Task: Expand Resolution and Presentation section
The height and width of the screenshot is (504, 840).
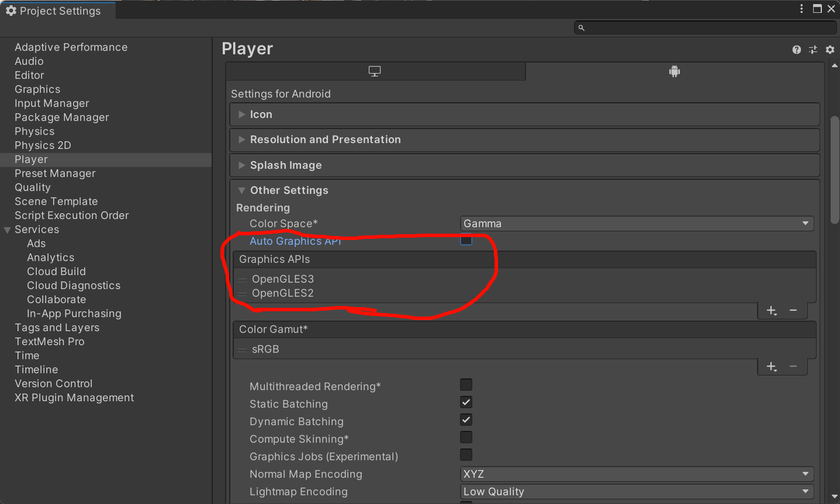Action: pyautogui.click(x=524, y=140)
